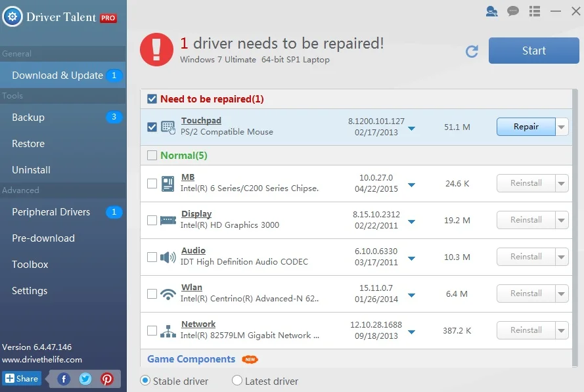
Task: Reinstall the MB chipset driver
Action: 526,184
